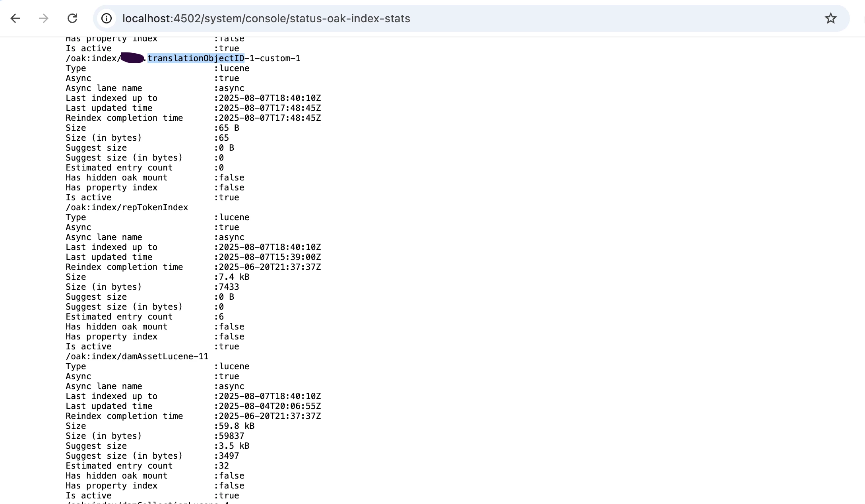Click the 65 B size value

[x=229, y=128]
